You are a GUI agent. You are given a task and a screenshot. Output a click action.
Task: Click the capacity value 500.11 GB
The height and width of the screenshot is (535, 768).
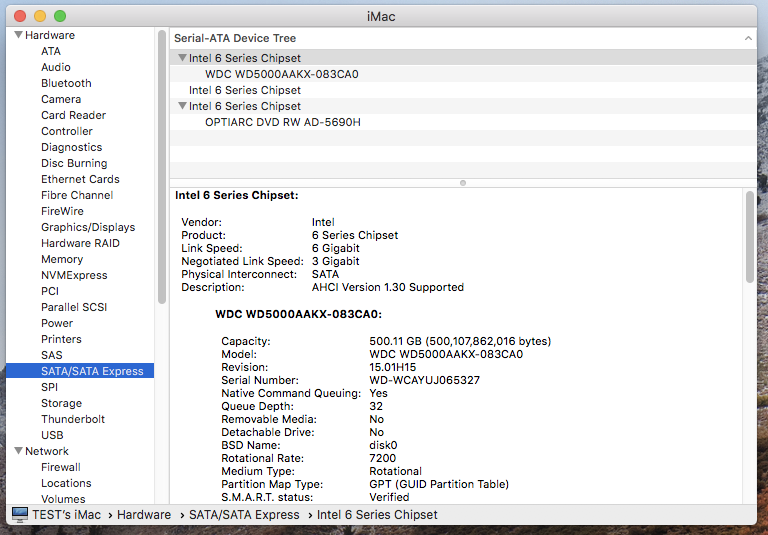coord(460,341)
